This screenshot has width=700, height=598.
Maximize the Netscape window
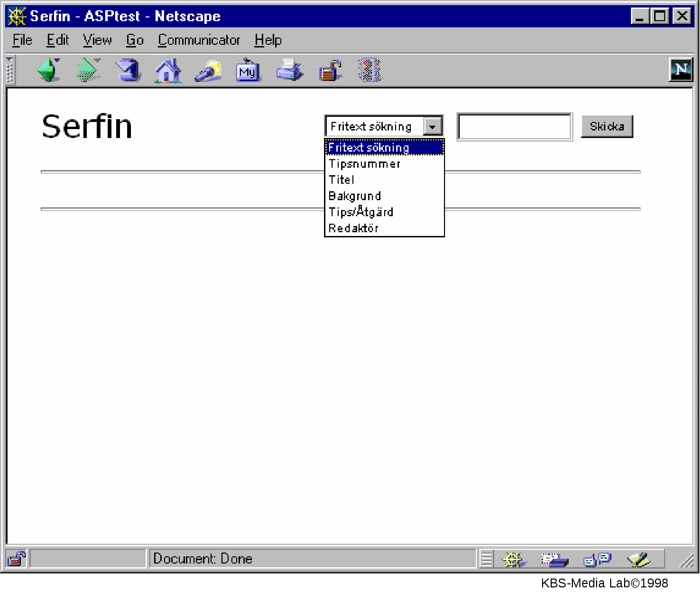point(659,16)
